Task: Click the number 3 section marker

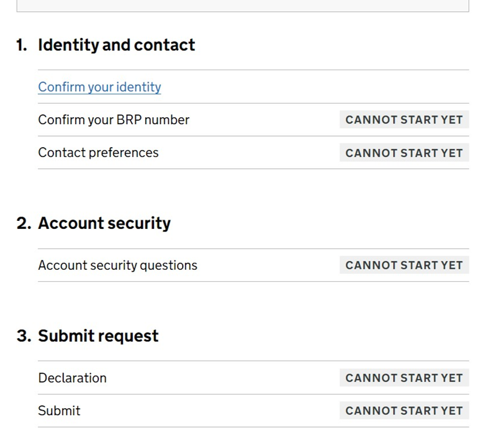Action: pyautogui.click(x=24, y=336)
